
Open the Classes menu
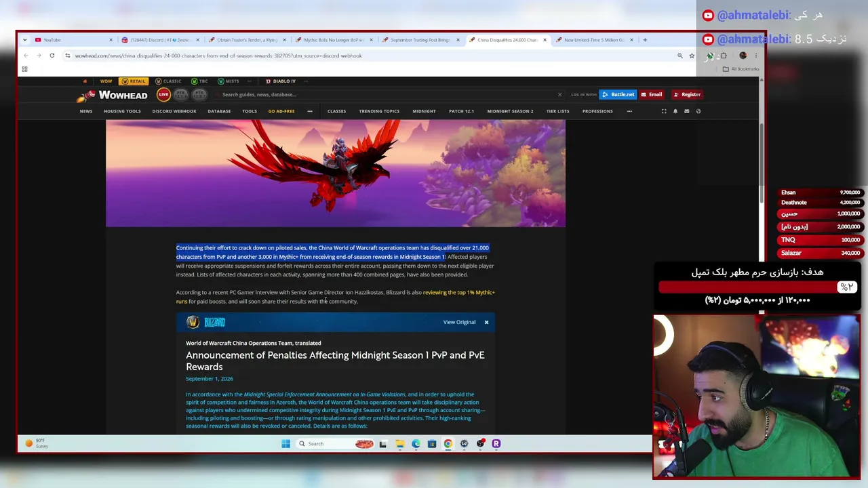pos(336,111)
